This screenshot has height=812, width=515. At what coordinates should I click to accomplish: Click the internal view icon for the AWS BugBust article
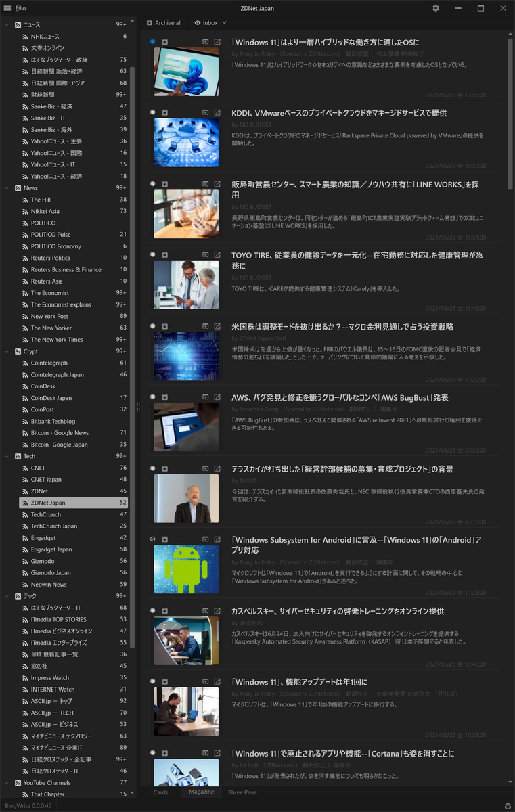(206, 397)
